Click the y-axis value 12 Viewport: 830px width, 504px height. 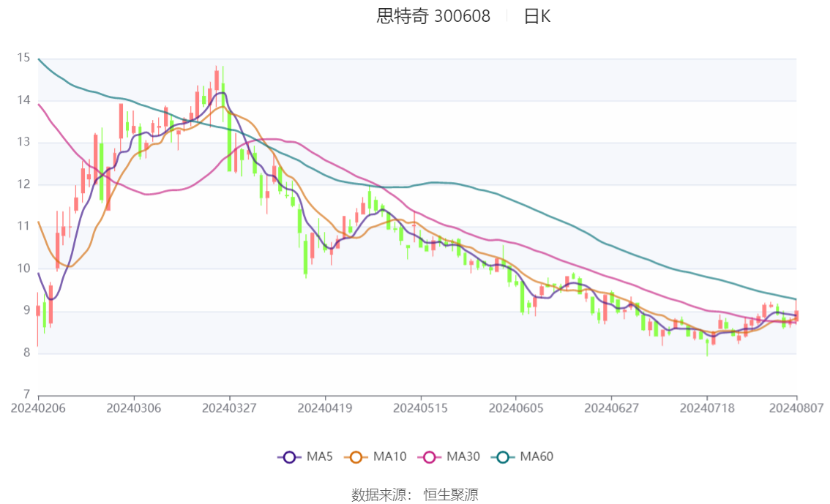[23, 184]
